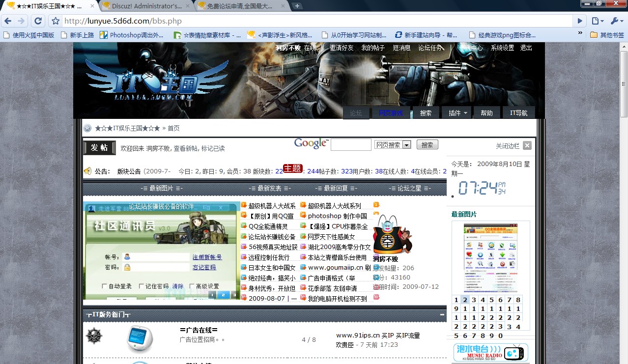
Task: Open the 网页游戏 navigation tab
Action: click(390, 113)
